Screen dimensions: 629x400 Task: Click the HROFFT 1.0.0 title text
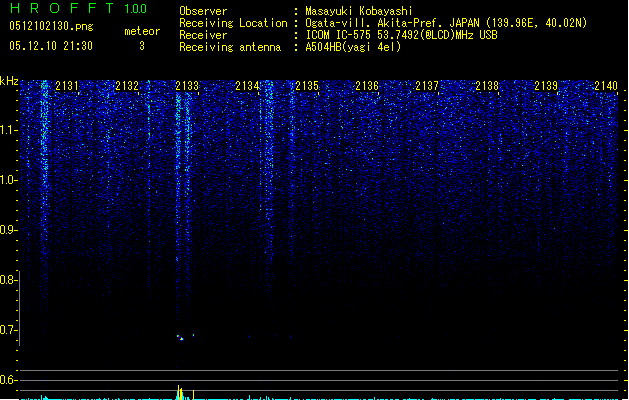tap(78, 8)
